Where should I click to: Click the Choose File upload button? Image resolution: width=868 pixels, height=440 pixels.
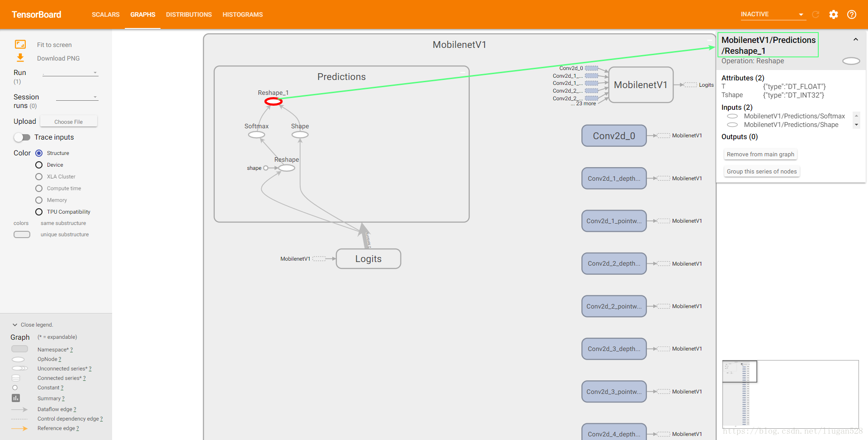69,122
